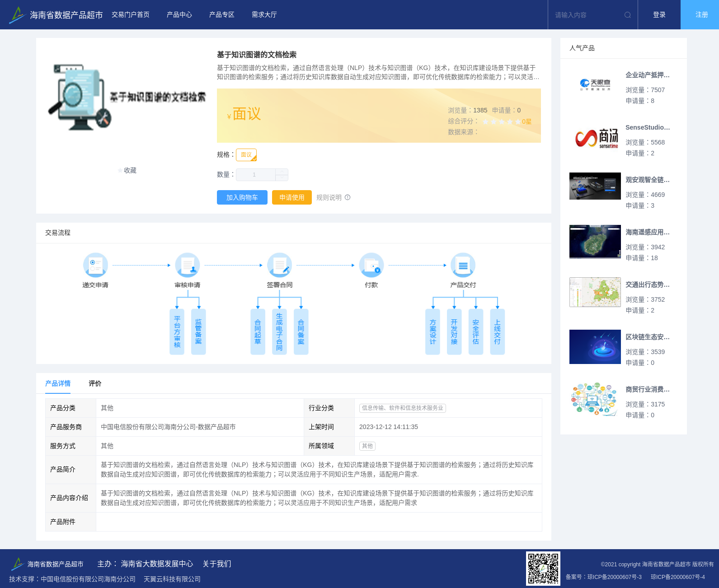
Task: Click the 注册 button
Action: point(700,15)
